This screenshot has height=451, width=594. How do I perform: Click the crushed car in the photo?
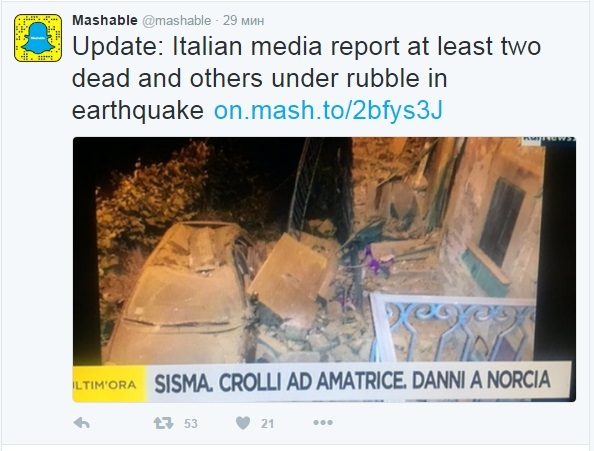click(x=178, y=292)
